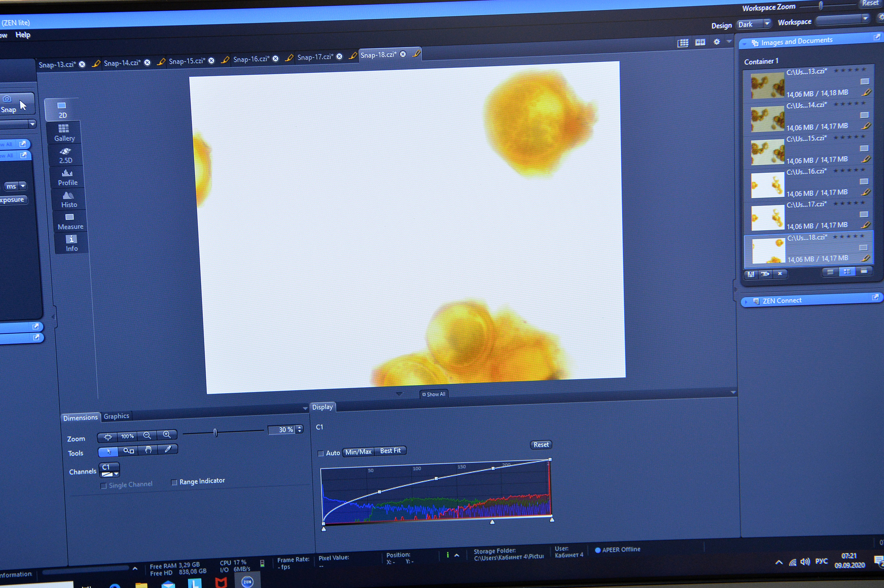Check the Single Channel checkbox
The image size is (884, 588).
(x=104, y=486)
